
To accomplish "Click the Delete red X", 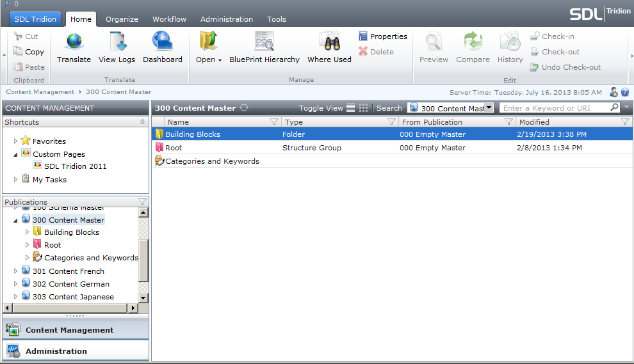I will [x=362, y=51].
